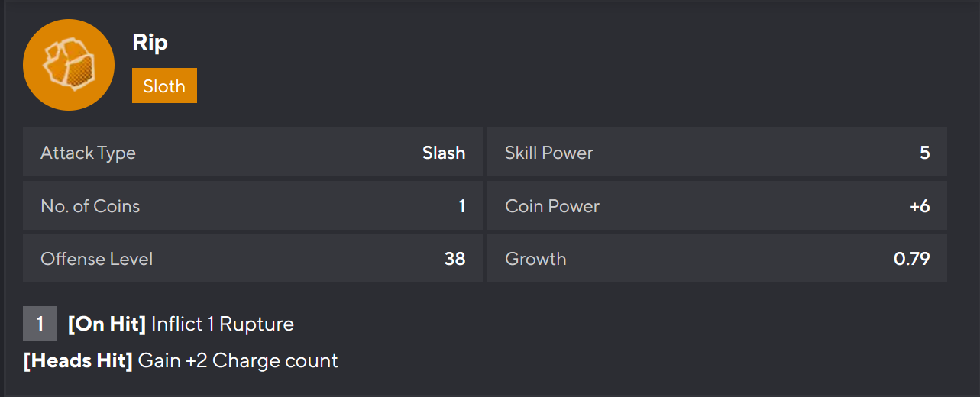This screenshot has height=397, width=980.
Task: Click the bold Heads Hit tag
Action: click(x=78, y=360)
